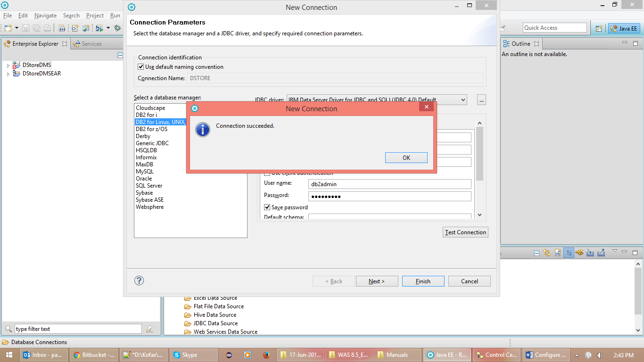Open the Navigate menu
The image size is (644, 362).
click(45, 15)
